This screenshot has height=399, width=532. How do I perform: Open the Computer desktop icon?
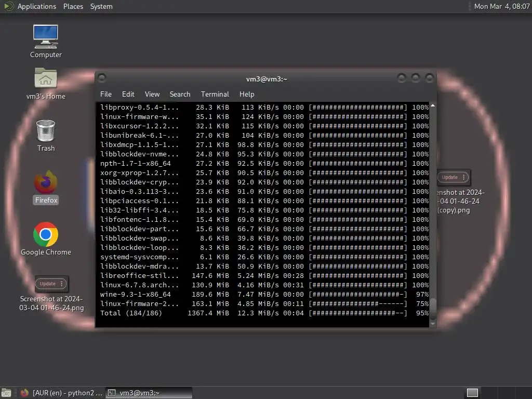[46, 42]
